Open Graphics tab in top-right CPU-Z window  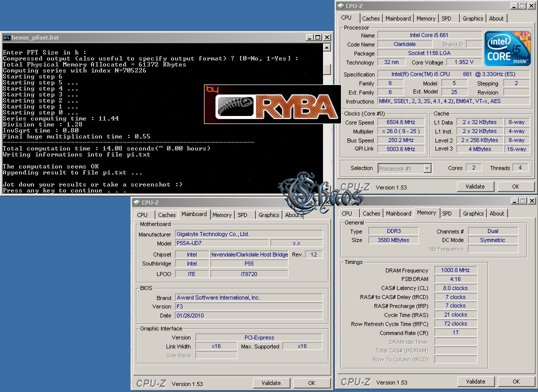click(x=472, y=18)
